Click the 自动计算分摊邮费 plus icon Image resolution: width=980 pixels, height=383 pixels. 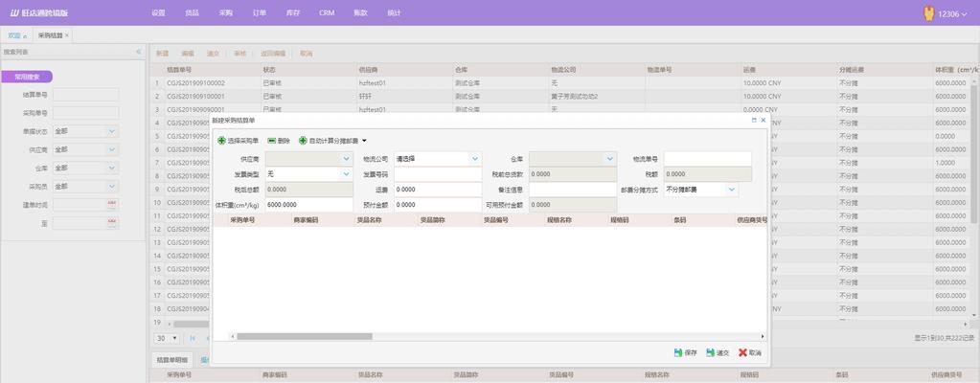coord(304,141)
